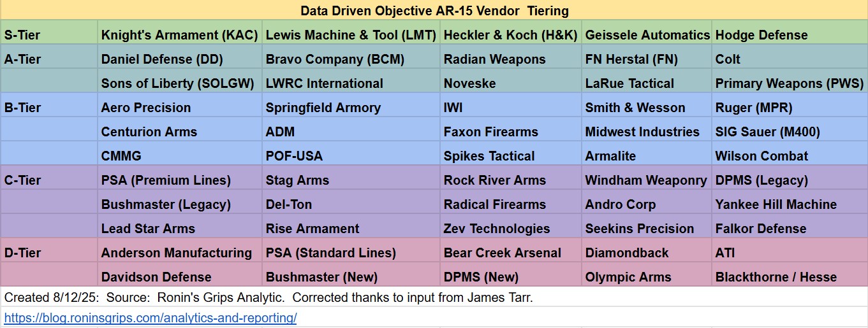Select the A-Tier label cell
Image resolution: width=868 pixels, height=328 pixels.
click(48, 59)
